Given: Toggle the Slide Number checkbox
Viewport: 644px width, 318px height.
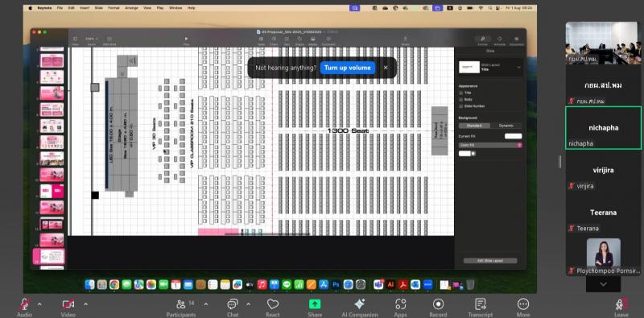Looking at the screenshot, I should pyautogui.click(x=460, y=106).
